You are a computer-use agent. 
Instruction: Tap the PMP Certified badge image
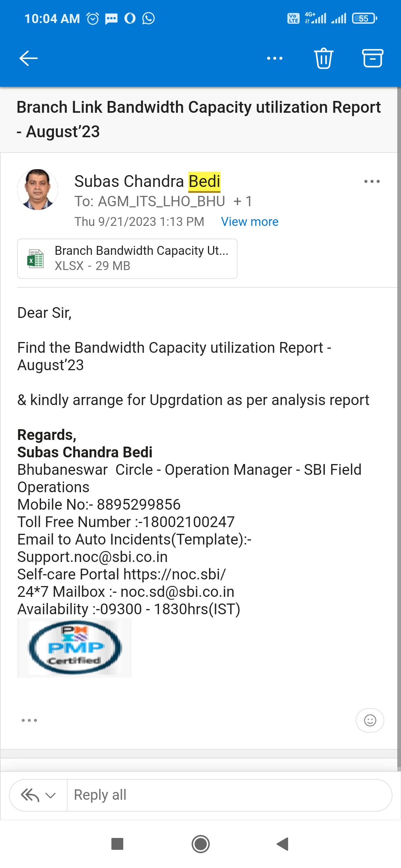pos(75,648)
